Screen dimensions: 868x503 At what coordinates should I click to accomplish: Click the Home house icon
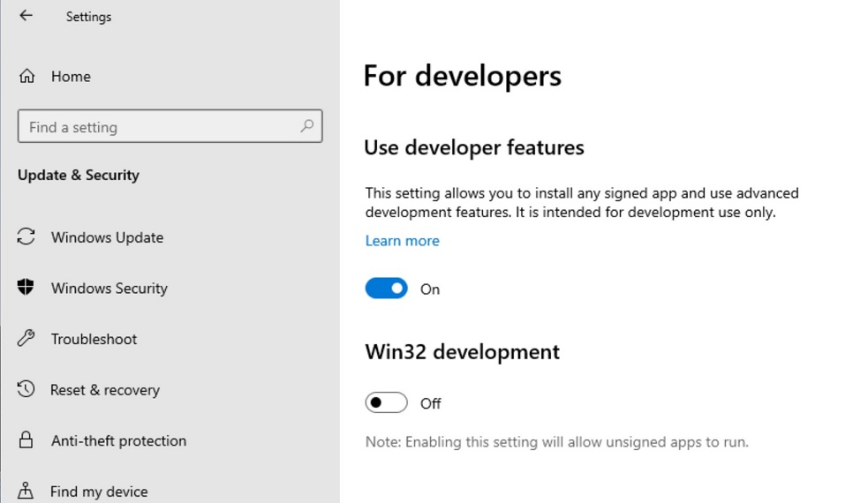[x=26, y=77]
